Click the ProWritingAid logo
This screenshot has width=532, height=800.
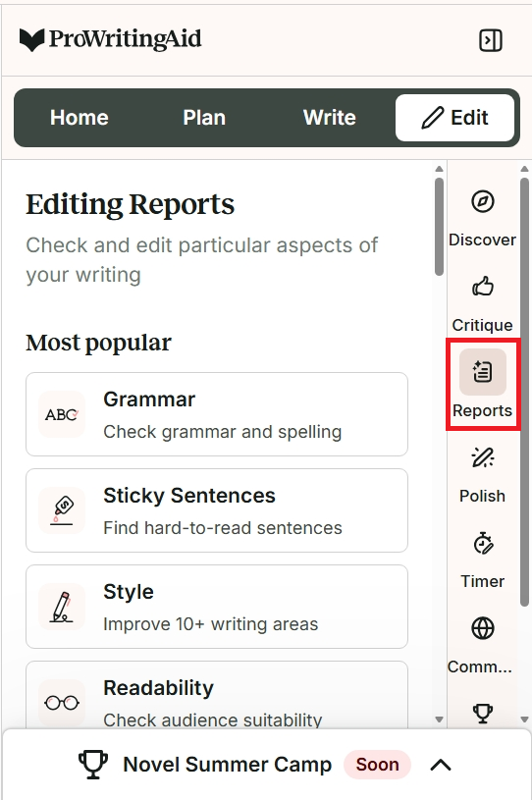pyautogui.click(x=110, y=39)
